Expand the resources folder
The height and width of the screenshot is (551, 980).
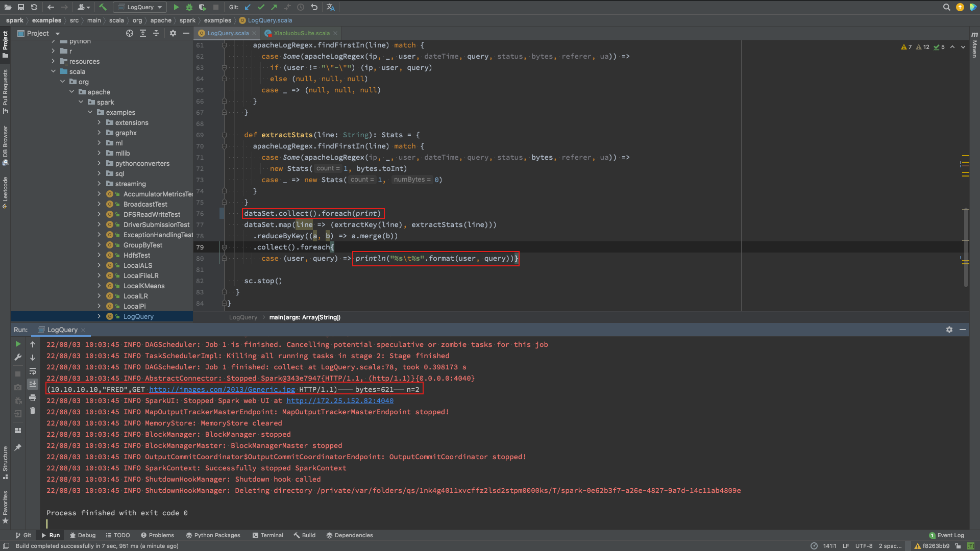[53, 61]
